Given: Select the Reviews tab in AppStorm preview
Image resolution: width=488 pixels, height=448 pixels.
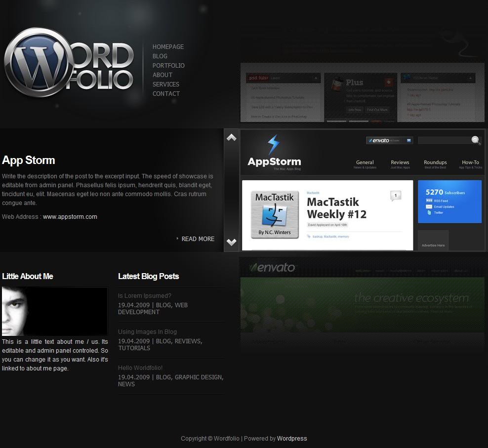Looking at the screenshot, I should [x=400, y=164].
